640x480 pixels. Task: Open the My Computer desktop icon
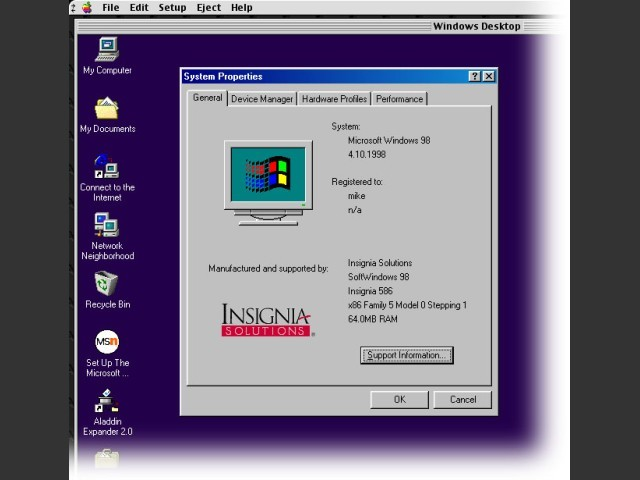(107, 49)
